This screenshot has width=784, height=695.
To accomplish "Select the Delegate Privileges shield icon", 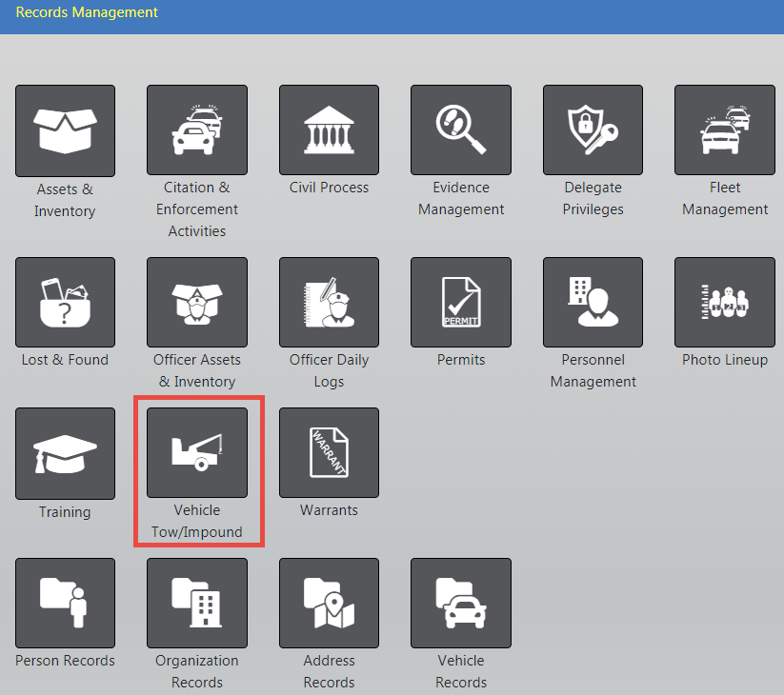I will pos(593,130).
